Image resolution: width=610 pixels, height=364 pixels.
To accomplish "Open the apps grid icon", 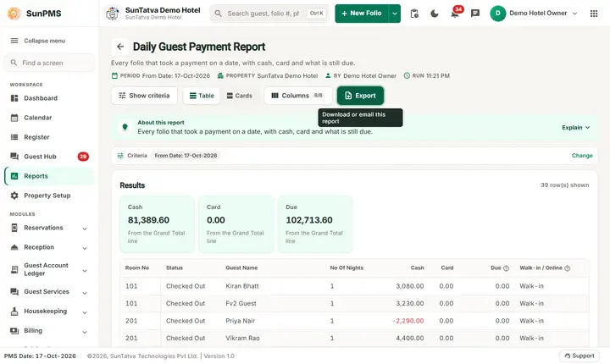I will (x=594, y=14).
